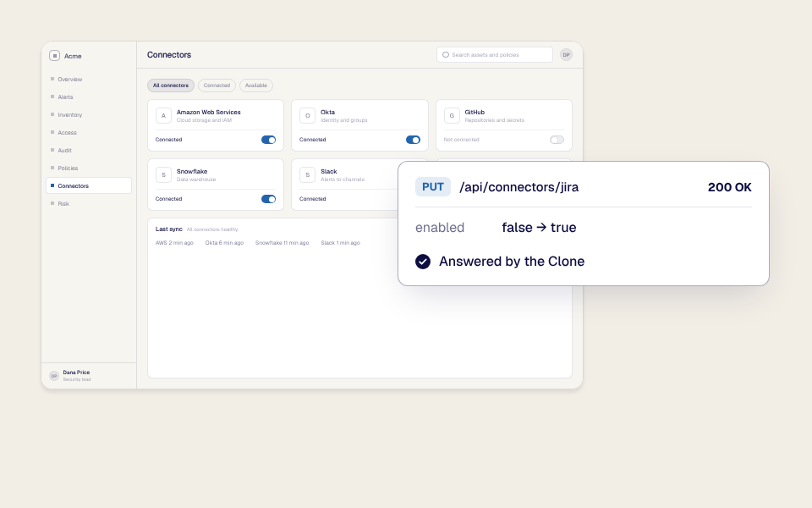Click the Answered by the Clone checkmark icon
This screenshot has height=508, width=812.
[x=423, y=262]
